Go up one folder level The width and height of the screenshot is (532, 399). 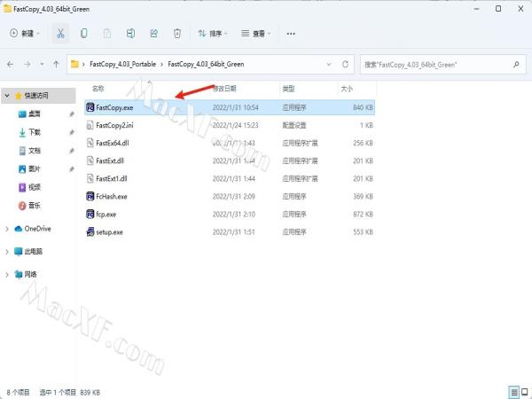click(x=56, y=65)
